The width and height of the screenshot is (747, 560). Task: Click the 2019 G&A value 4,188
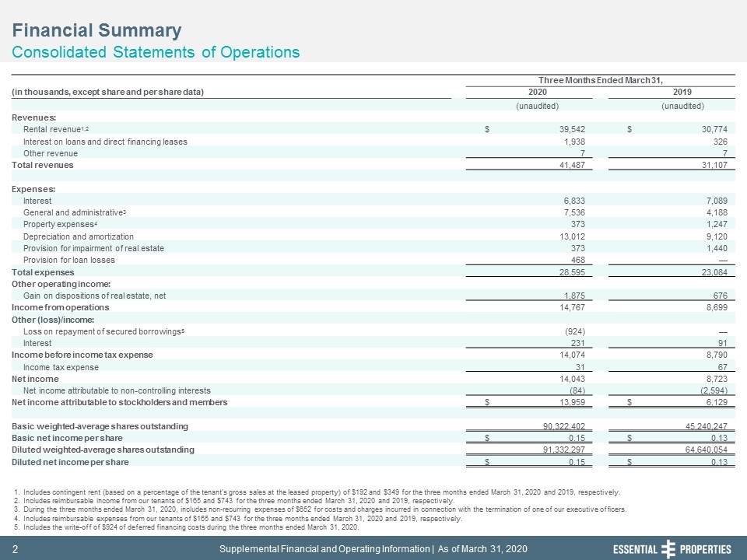(717, 212)
